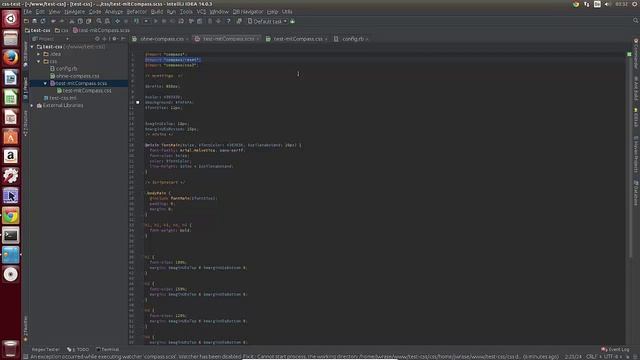
Task: Open System Settings from the Ubuntu launcher
Action: point(11,176)
